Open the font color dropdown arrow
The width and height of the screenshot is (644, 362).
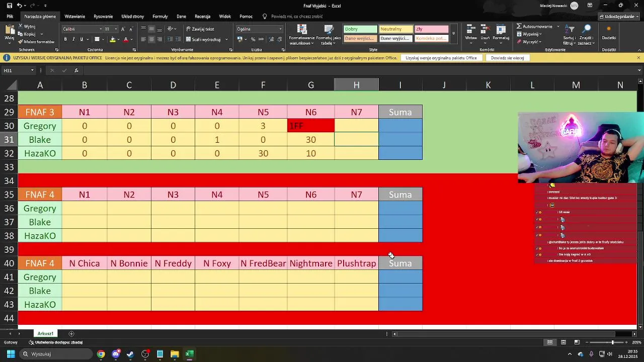pos(131,39)
